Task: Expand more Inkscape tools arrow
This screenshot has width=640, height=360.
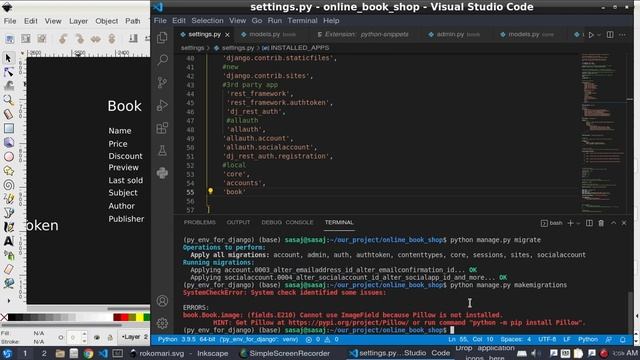Action: [x=9, y=301]
